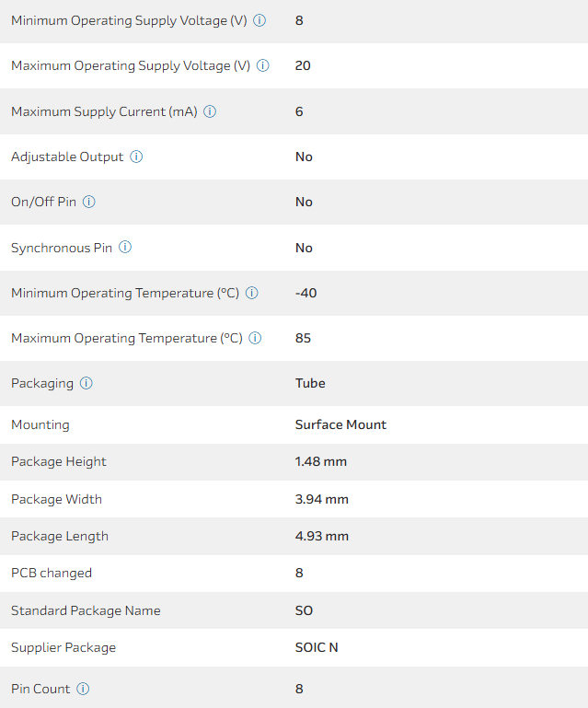588x708 pixels.
Task: Show info for Maximum Supply Current
Action: coord(210,111)
